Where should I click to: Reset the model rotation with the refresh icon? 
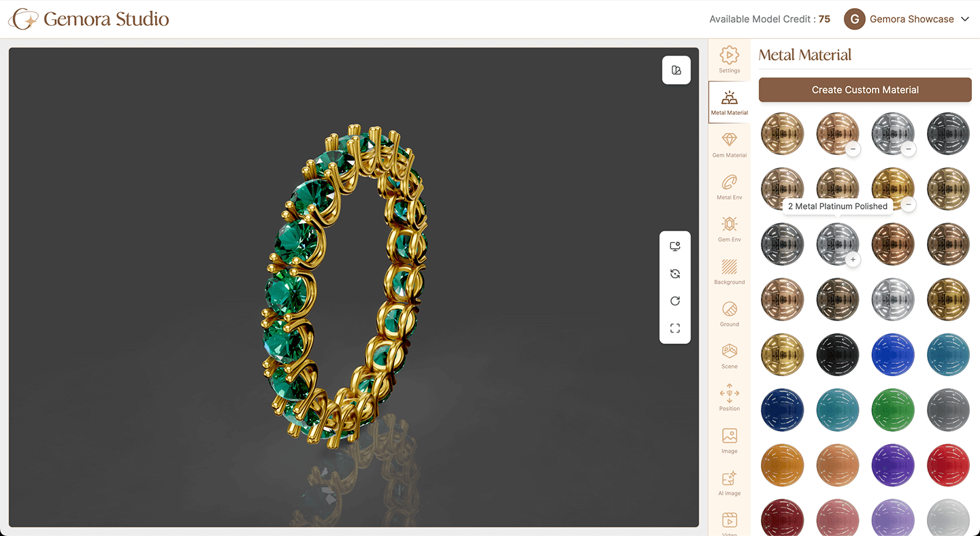pos(674,301)
